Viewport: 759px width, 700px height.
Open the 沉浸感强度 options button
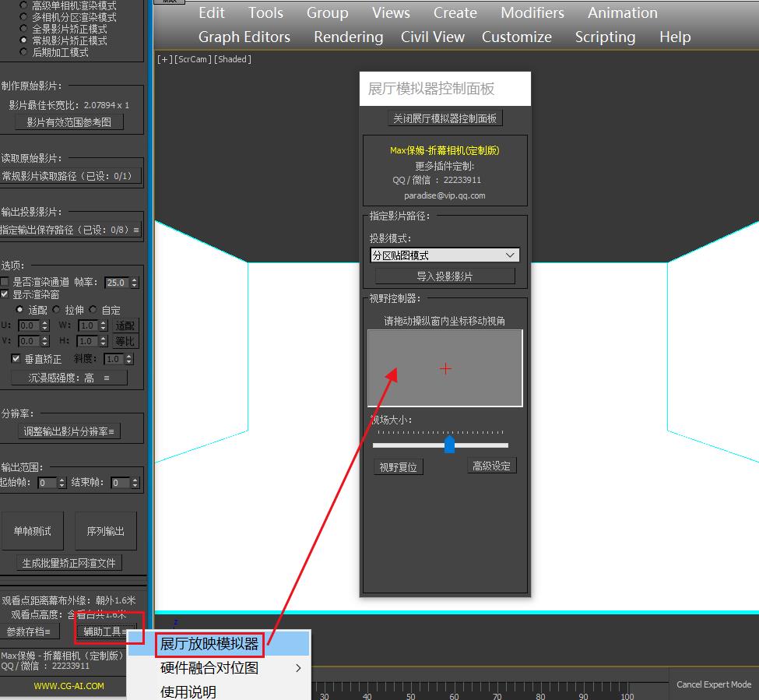[69, 378]
